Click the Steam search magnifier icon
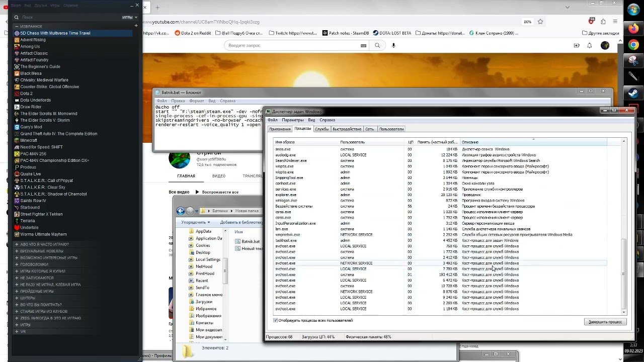Viewport: 644px width, 362px height. pyautogui.click(x=17, y=17)
